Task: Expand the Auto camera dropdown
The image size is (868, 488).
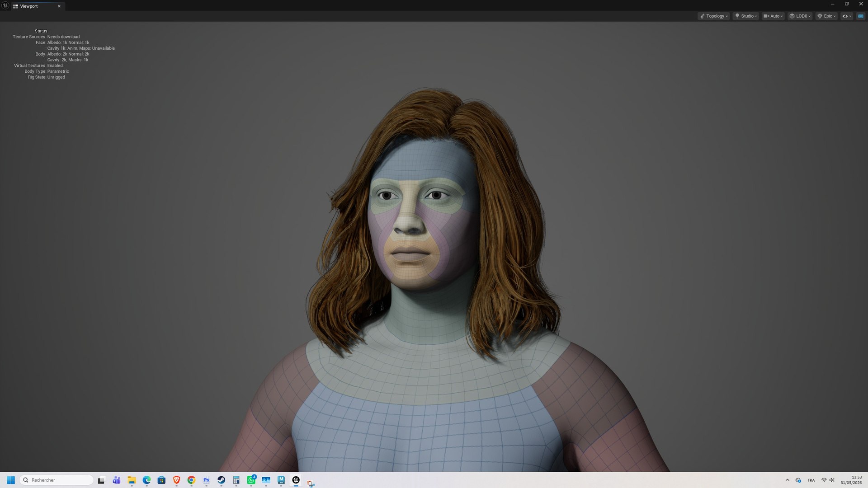Action: (x=773, y=16)
